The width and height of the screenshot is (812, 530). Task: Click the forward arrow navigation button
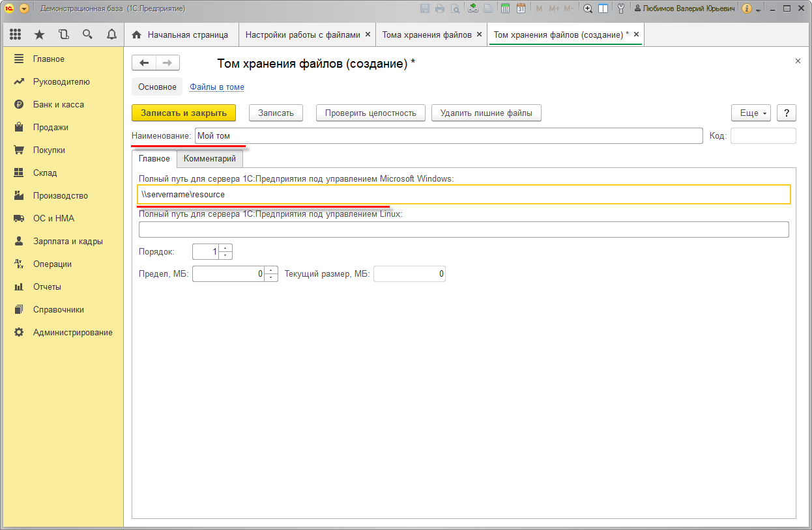click(167, 63)
